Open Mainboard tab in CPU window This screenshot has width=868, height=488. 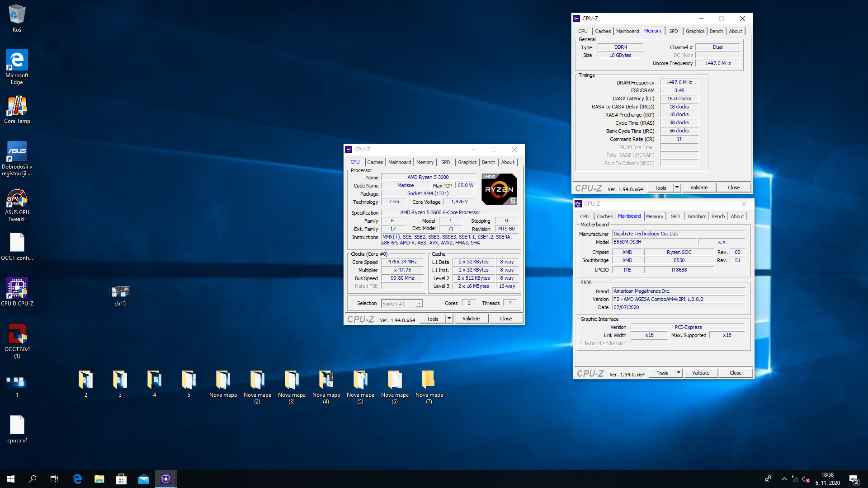pos(400,162)
